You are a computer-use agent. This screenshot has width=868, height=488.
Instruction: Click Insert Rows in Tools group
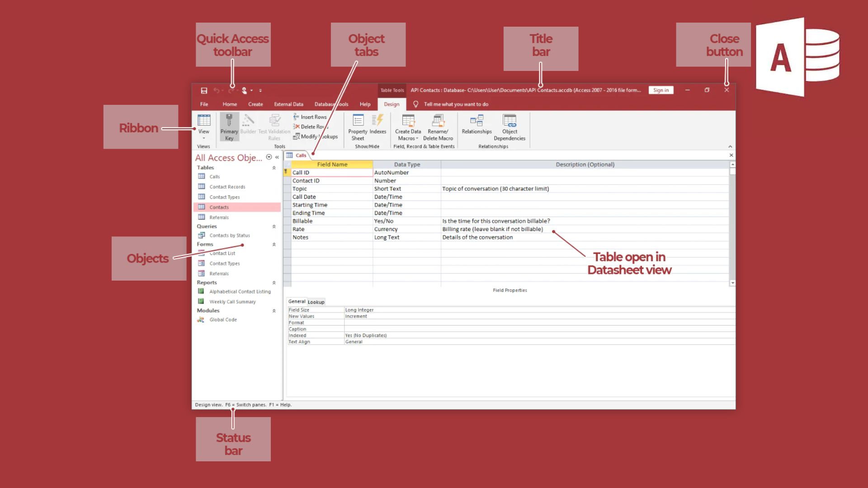(310, 117)
